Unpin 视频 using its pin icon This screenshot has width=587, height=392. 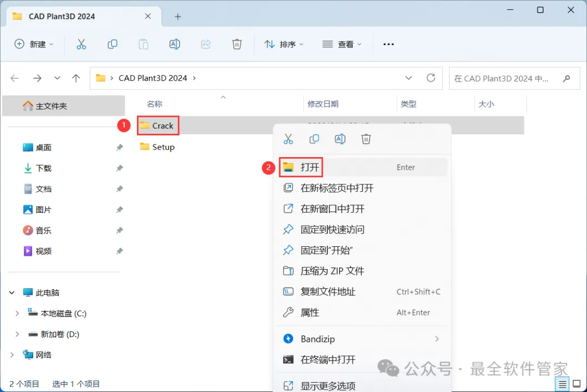pos(120,251)
